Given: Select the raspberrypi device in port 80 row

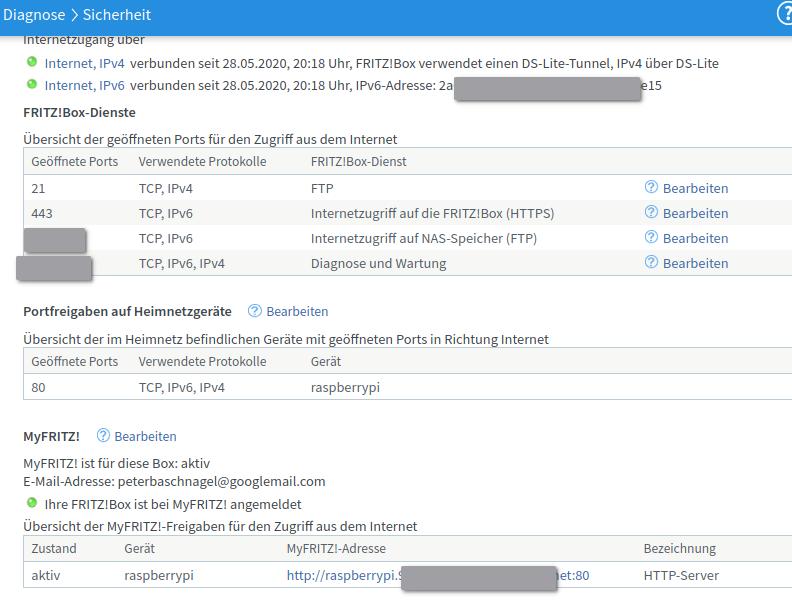Looking at the screenshot, I should tap(345, 387).
